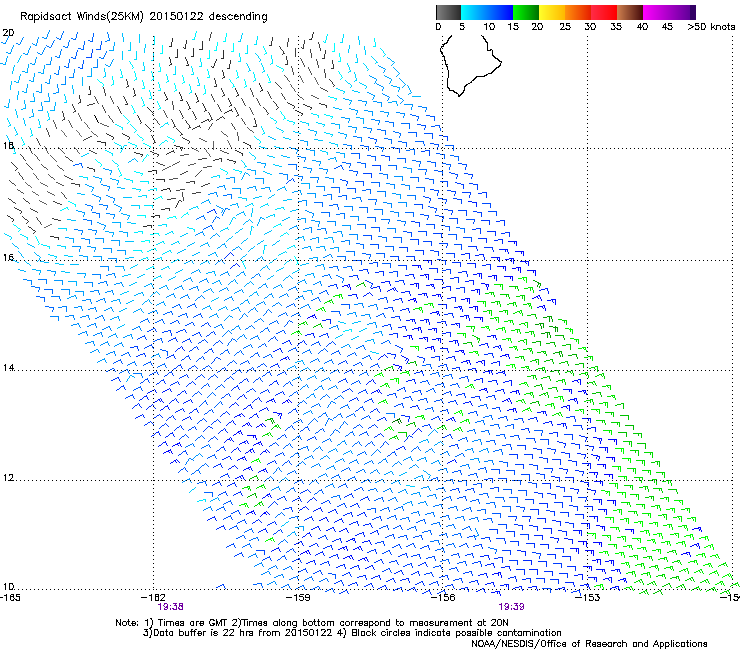
Task: Click the red 30-35 knots legend swatch
Action: pyautogui.click(x=604, y=12)
